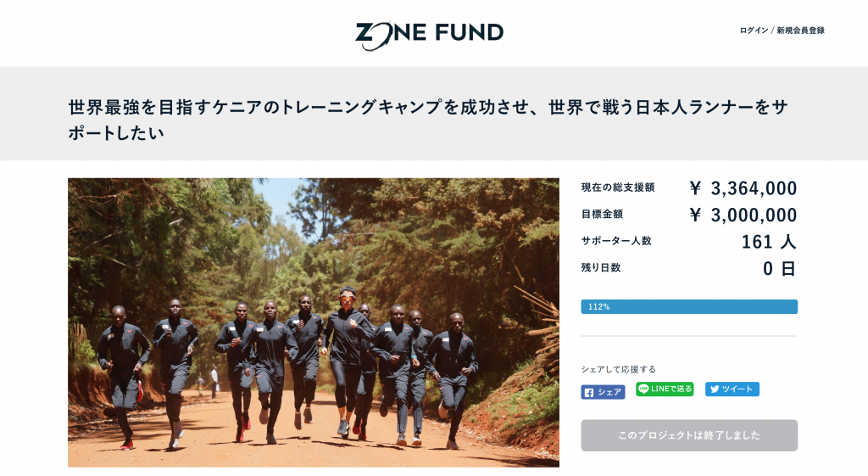Viewport: 868px width, 476px height.
Task: Click the ¥ 3,000,000 target amount
Action: (x=743, y=215)
